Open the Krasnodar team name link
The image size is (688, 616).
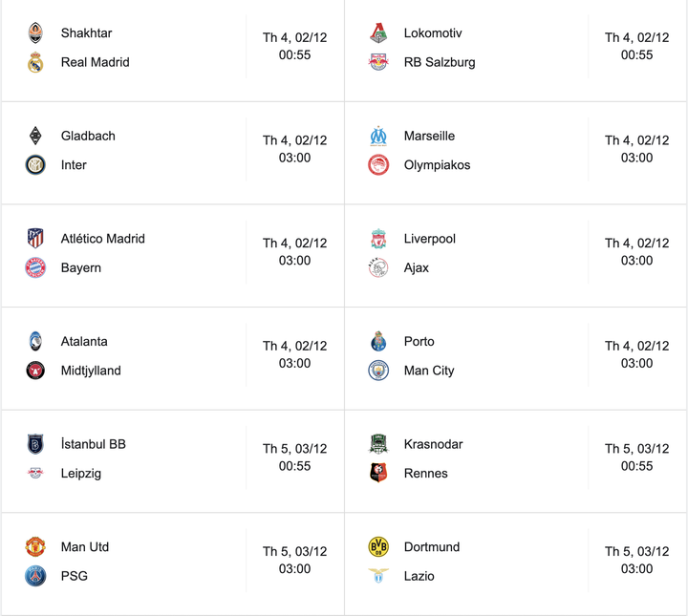click(433, 444)
